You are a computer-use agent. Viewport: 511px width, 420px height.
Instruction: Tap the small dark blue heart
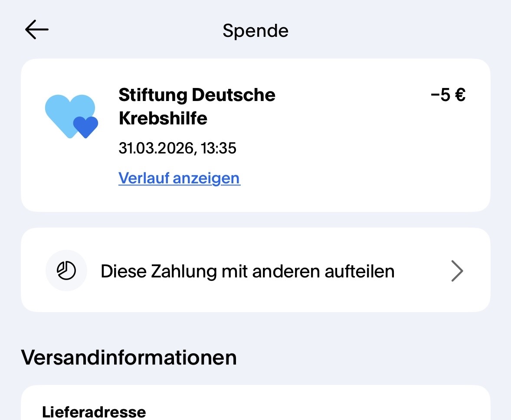click(85, 127)
